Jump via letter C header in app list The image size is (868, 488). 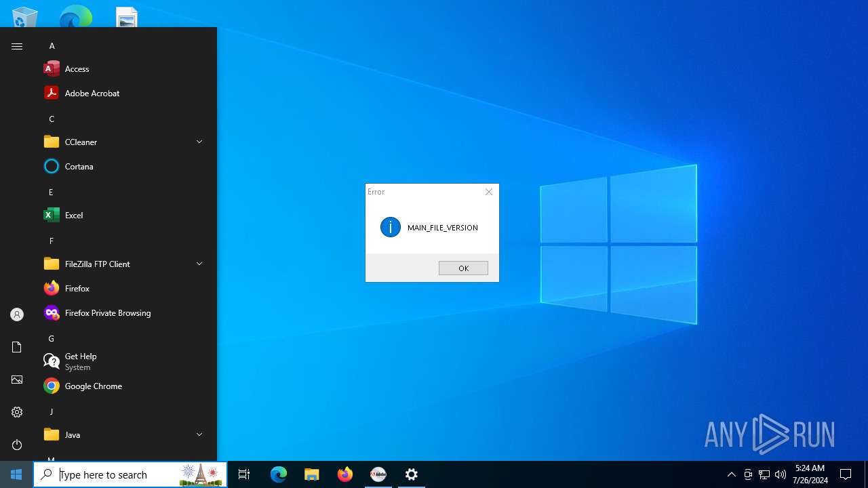pos(52,119)
